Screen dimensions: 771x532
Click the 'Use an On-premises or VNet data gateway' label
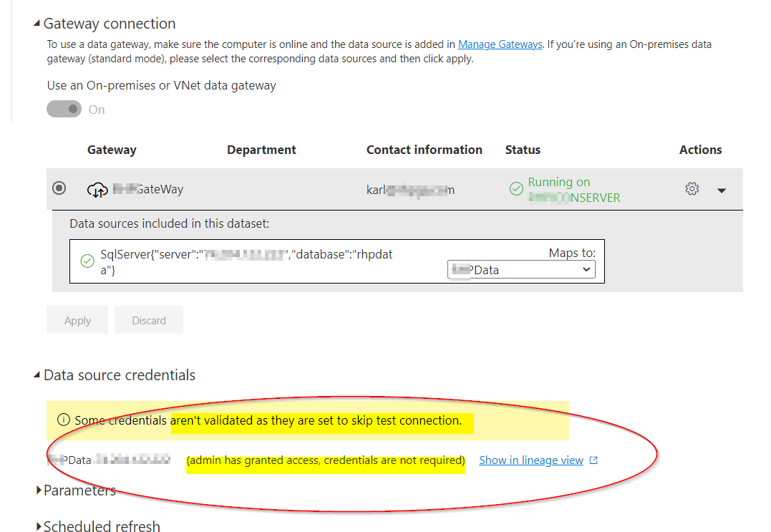pyautogui.click(x=161, y=85)
